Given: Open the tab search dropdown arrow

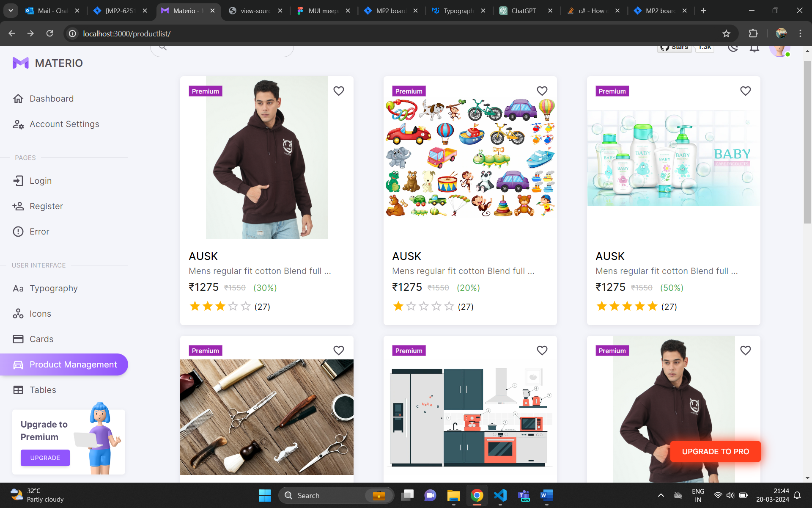Looking at the screenshot, I should (11, 11).
